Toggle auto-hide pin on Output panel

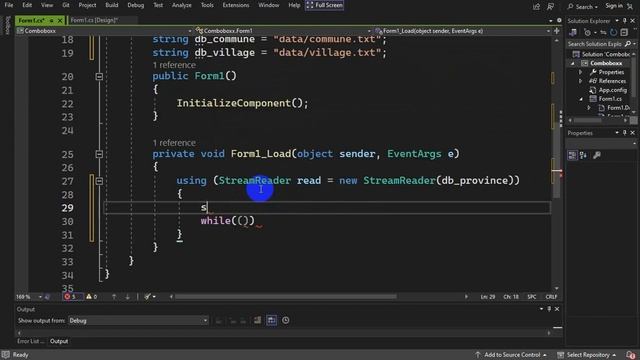tap(549, 309)
